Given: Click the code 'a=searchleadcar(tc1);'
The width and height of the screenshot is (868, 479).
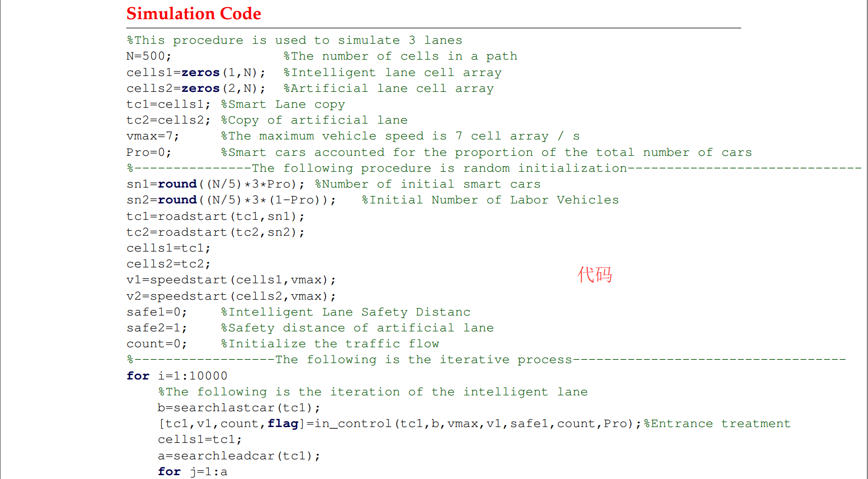Looking at the screenshot, I should coord(239,456).
